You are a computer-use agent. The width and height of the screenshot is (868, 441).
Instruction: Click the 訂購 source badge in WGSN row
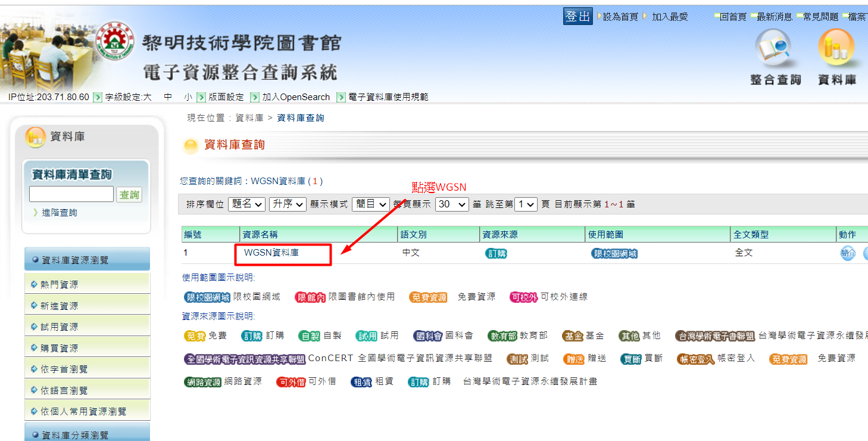point(496,253)
